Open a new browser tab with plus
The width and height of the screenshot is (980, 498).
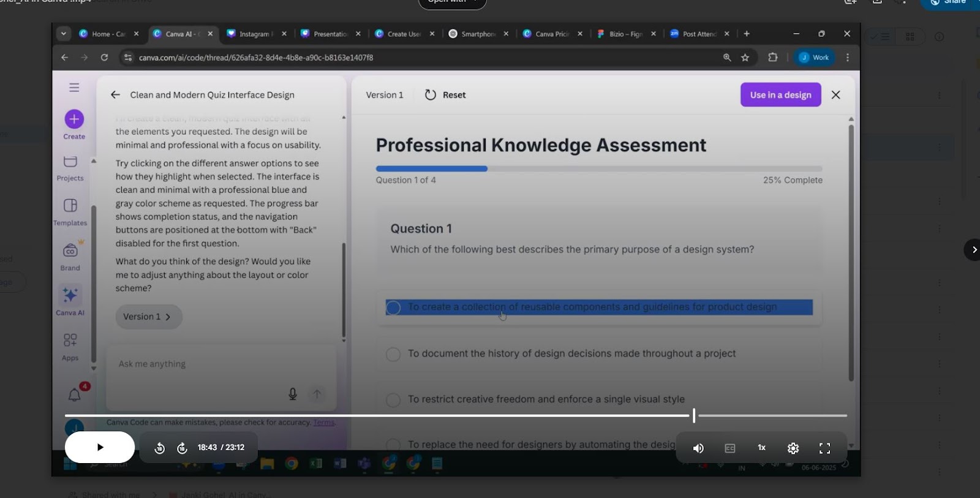pos(747,34)
